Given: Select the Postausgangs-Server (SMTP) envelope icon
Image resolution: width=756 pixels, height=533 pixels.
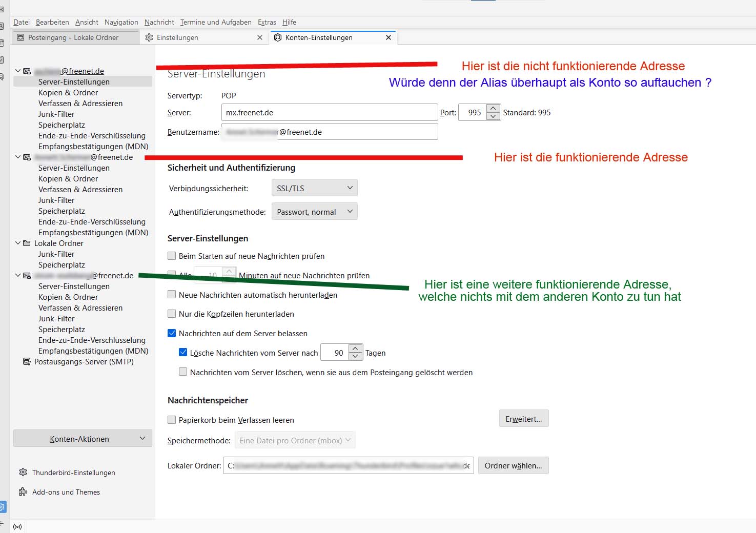Looking at the screenshot, I should 27,362.
